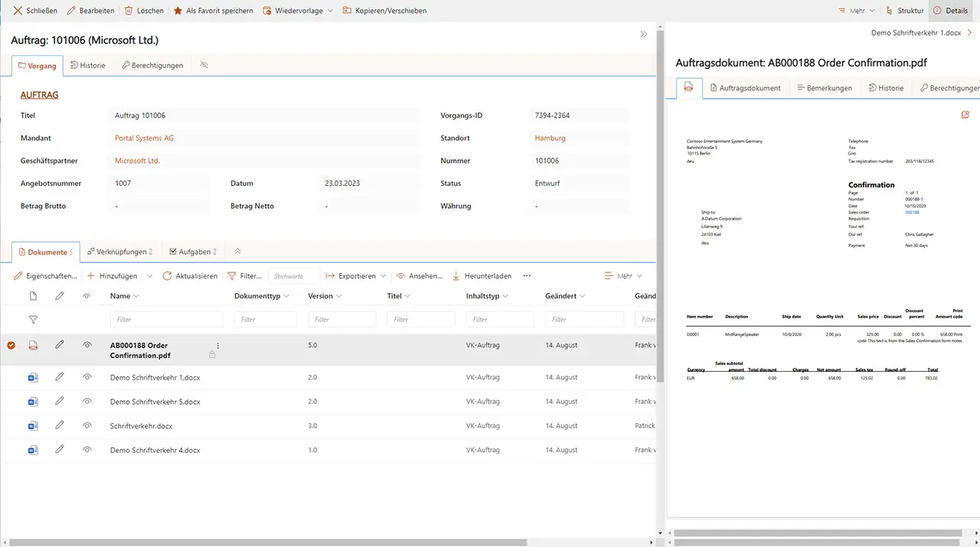Click the filter funnel icon in filter row
Viewport: 980px width, 547px height.
(33, 320)
